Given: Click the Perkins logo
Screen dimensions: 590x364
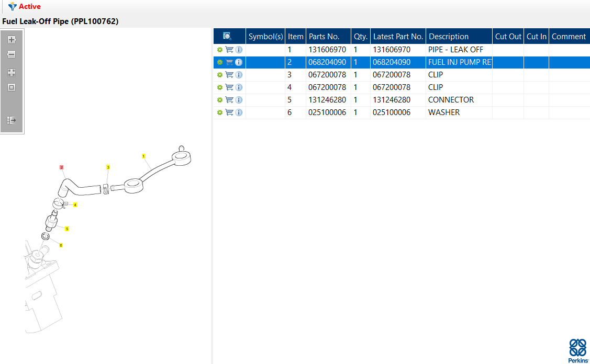Looking at the screenshot, I should [577, 350].
